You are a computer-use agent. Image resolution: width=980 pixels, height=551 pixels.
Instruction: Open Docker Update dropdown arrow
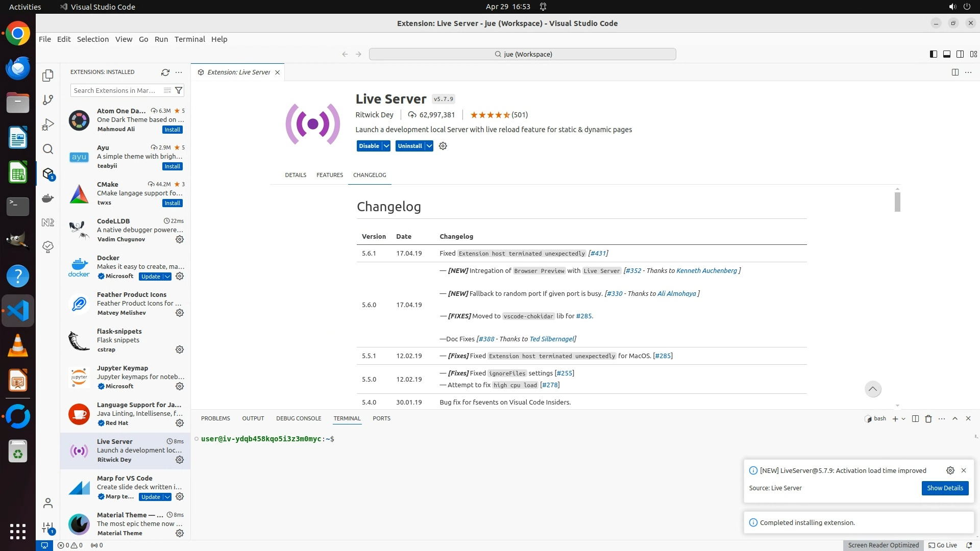coord(167,277)
